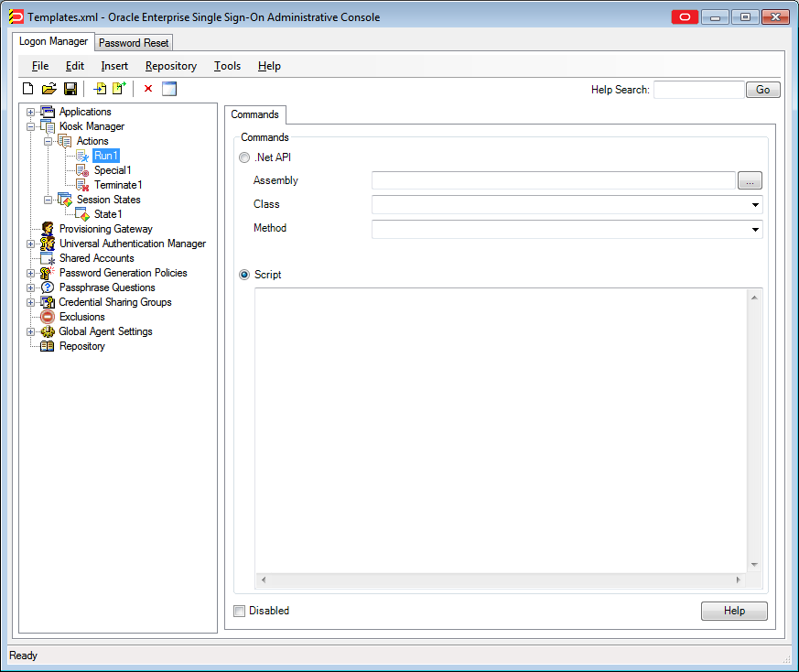Screen dimensions: 799x672
Task: Click the Shared Accounts icon
Action: pos(48,258)
